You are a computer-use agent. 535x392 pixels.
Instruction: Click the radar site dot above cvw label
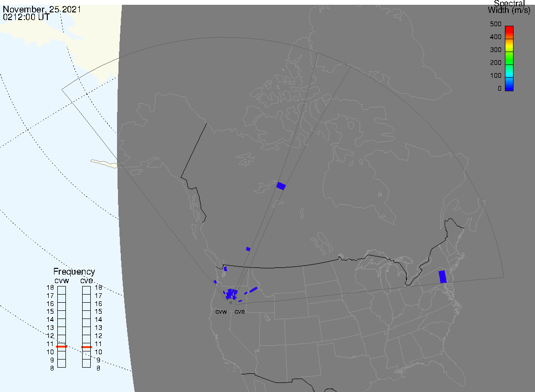point(231,303)
